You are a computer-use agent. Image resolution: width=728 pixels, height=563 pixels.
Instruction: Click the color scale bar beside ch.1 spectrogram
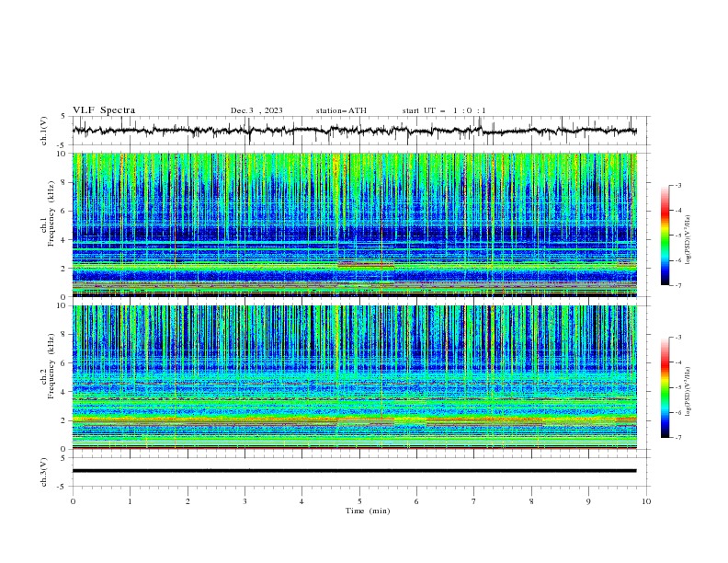coord(665,236)
